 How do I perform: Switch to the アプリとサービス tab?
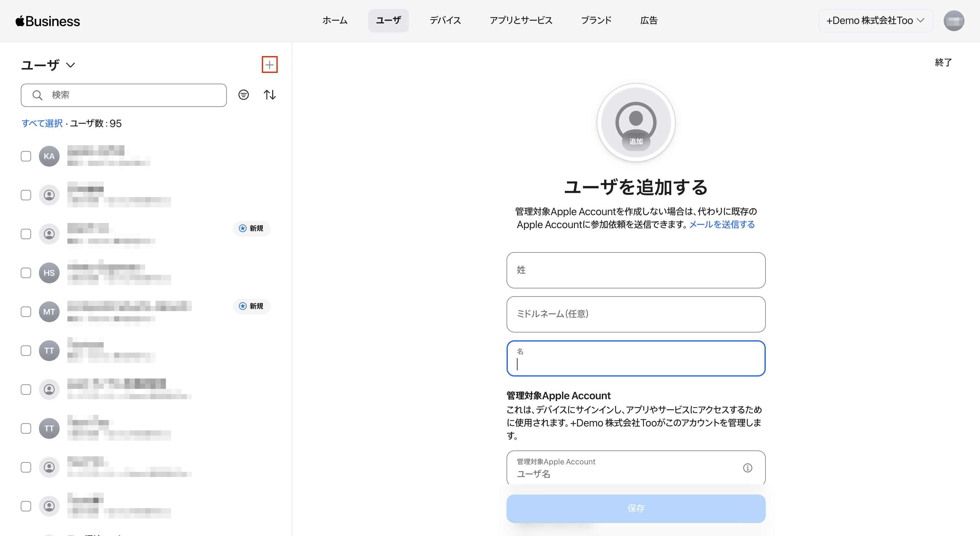[x=521, y=20]
